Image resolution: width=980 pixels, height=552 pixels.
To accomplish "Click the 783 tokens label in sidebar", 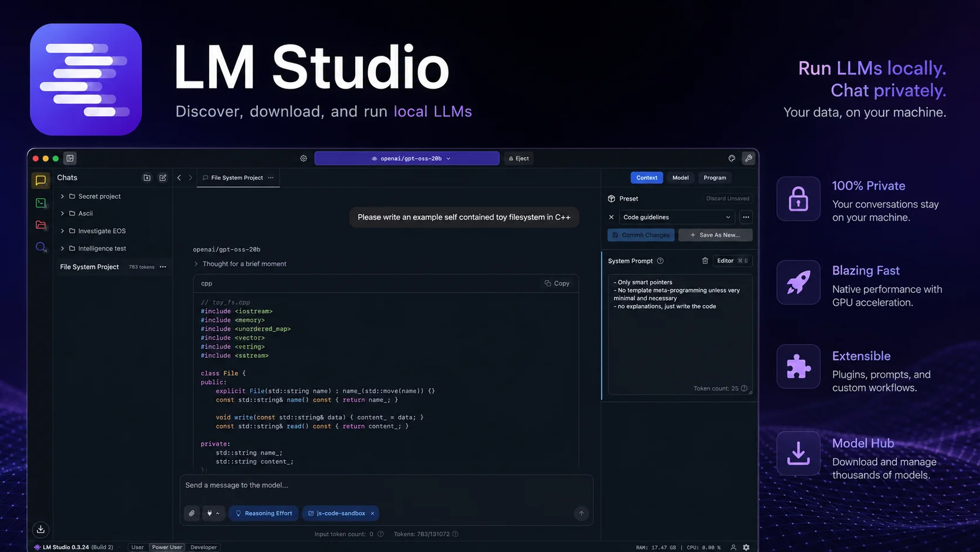I will click(x=141, y=267).
